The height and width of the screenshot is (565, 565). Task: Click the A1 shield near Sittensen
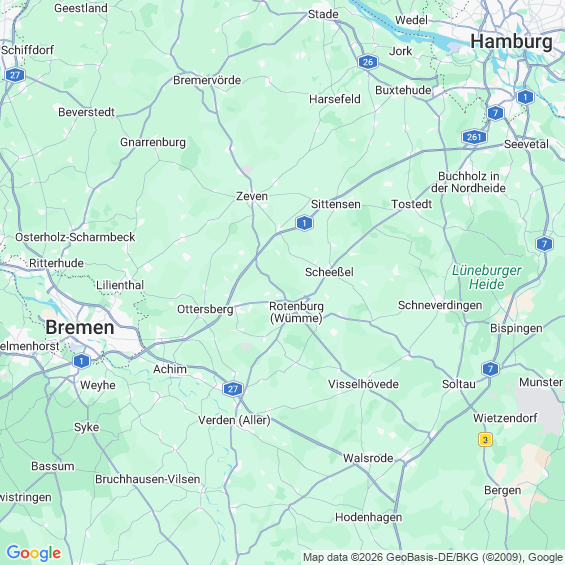[x=304, y=223]
